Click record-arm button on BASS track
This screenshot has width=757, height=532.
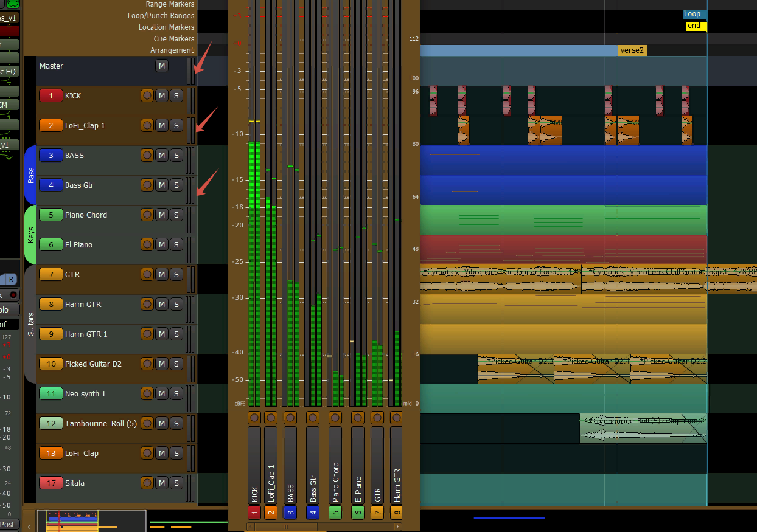point(147,155)
